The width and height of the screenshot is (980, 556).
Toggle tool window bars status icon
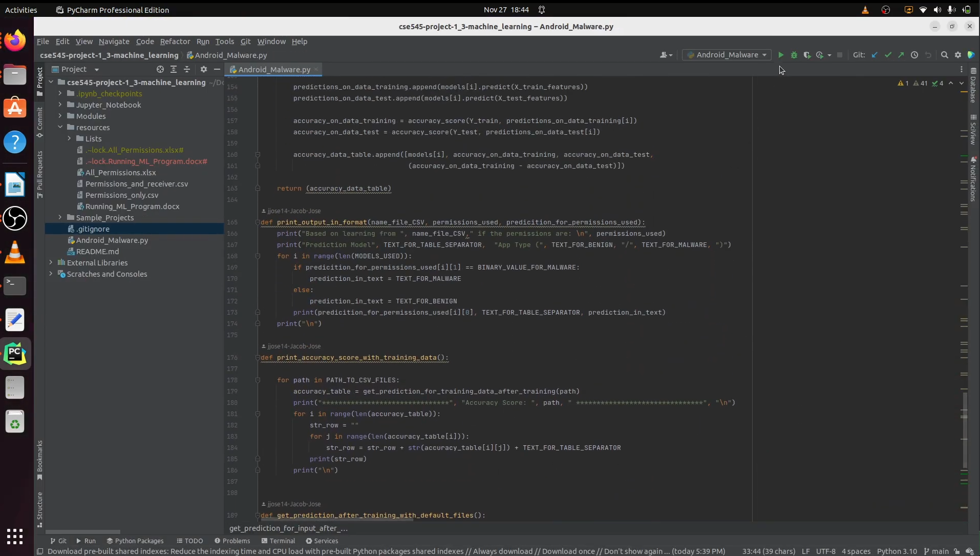(x=40, y=551)
